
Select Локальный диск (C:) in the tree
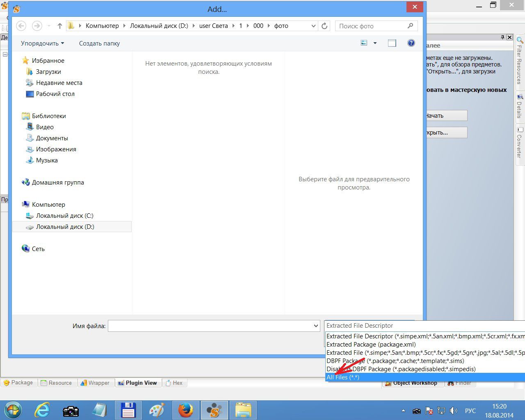tap(64, 216)
